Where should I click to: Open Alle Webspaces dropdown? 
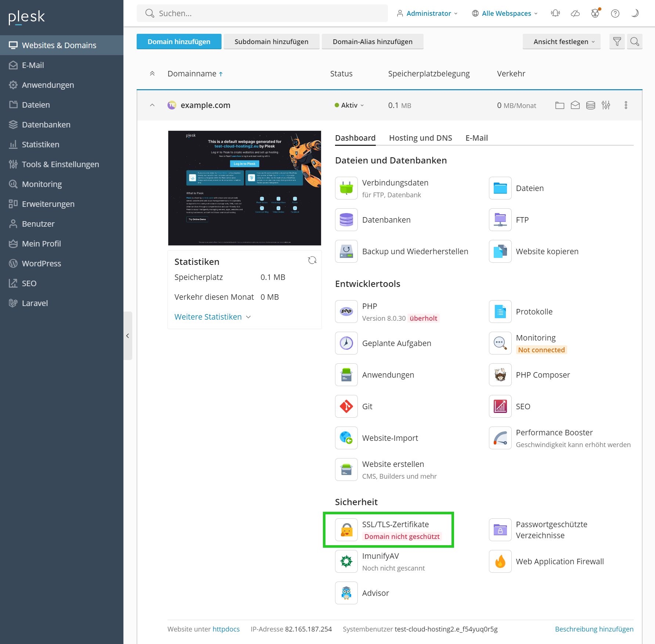coord(505,14)
